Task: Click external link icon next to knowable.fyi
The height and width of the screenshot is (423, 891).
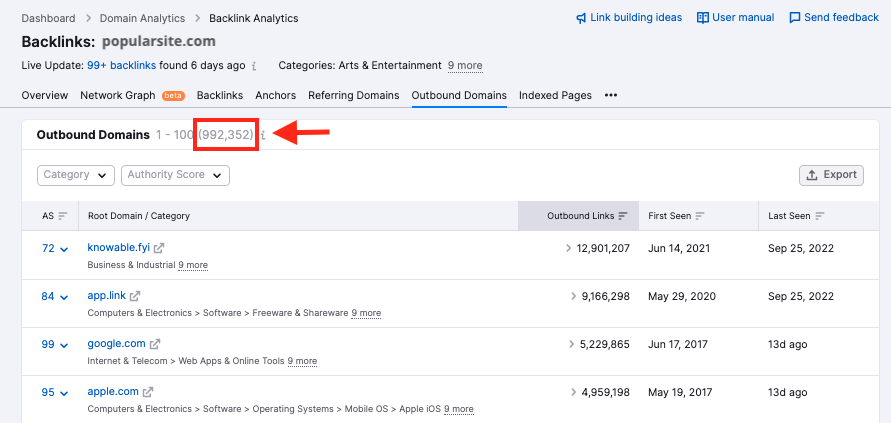Action: click(159, 248)
